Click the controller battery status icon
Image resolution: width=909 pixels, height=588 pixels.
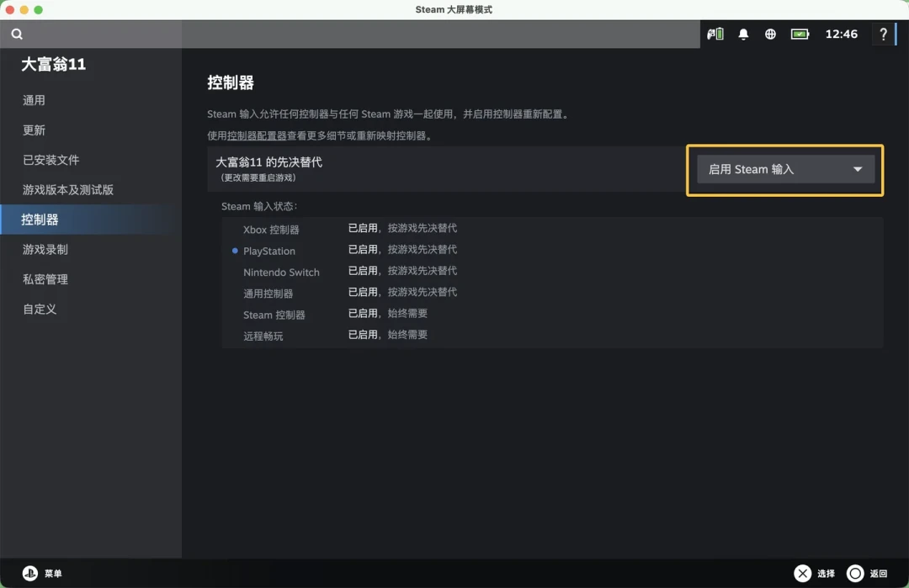click(x=715, y=34)
